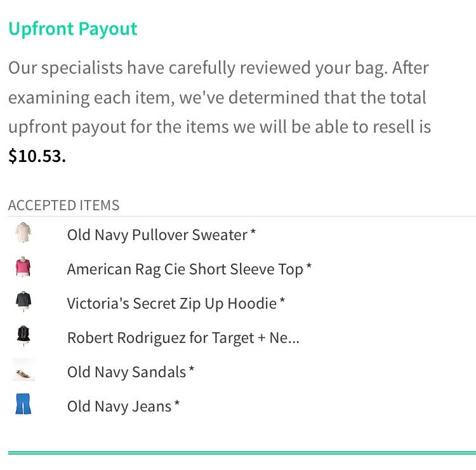Viewport: 476px width, 470px height.
Task: Click the blue Old Navy Jeans thumbnail
Action: [23, 404]
